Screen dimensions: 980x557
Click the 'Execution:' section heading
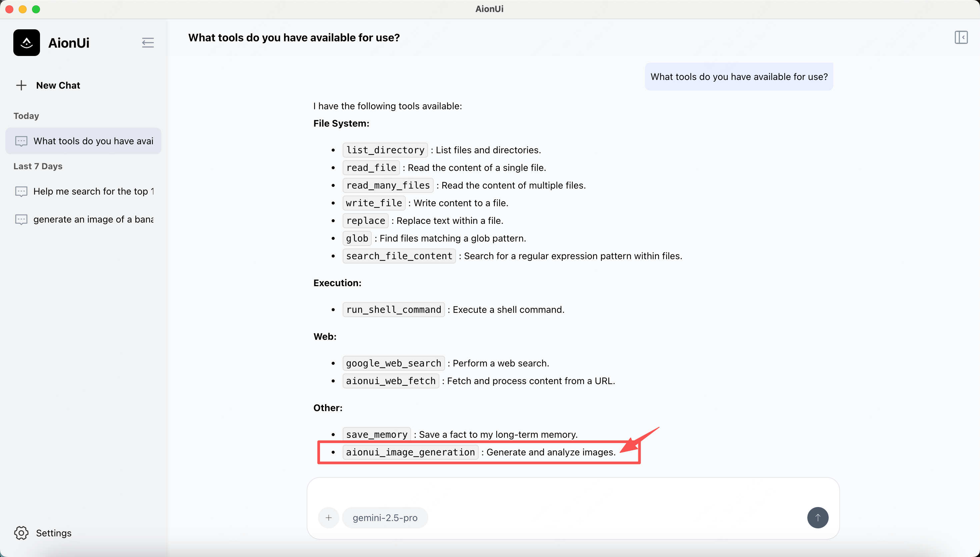tap(337, 283)
